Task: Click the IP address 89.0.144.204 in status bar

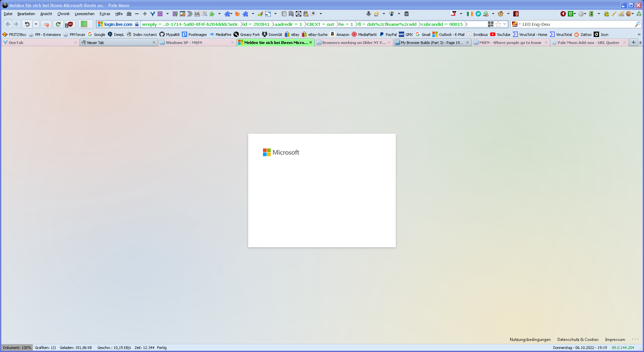Action: coord(623,348)
